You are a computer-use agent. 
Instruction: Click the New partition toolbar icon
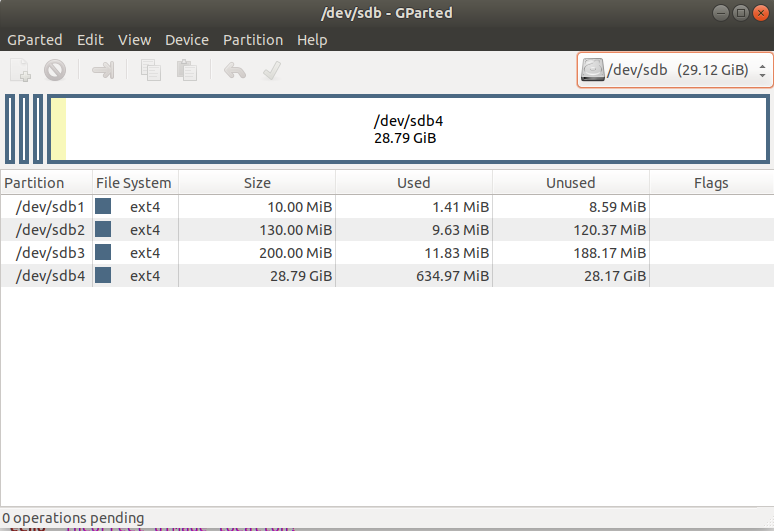point(20,70)
